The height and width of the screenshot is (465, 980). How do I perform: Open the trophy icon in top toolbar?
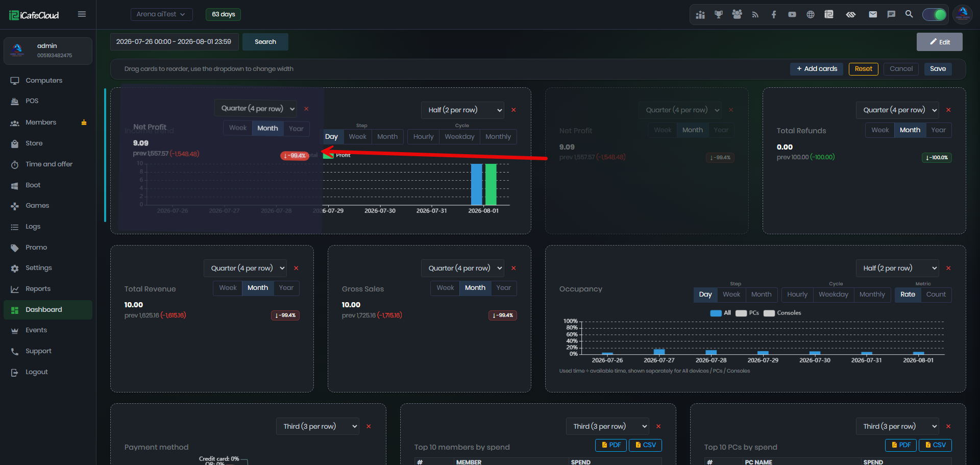(719, 14)
